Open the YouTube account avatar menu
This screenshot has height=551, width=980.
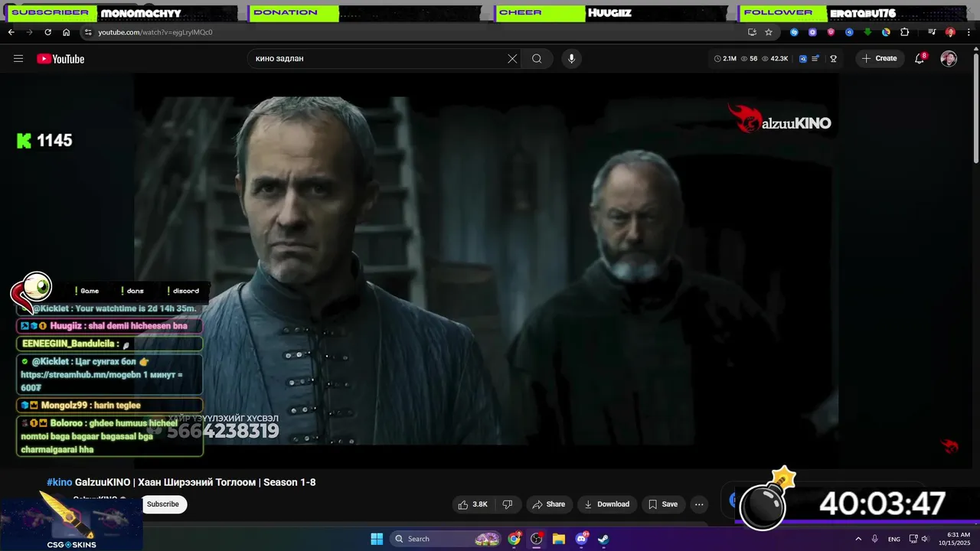coord(949,59)
